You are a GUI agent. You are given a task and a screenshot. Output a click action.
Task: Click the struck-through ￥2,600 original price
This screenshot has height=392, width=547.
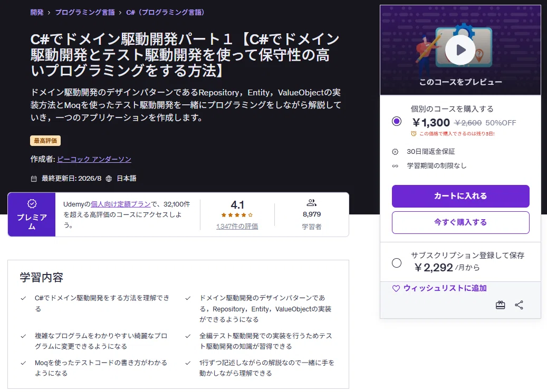coord(468,123)
